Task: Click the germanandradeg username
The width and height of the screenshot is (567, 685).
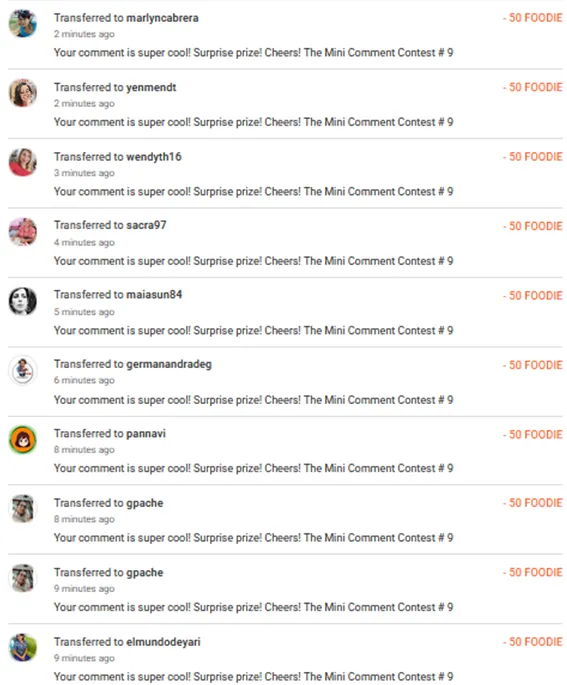Action: pyautogui.click(x=169, y=364)
